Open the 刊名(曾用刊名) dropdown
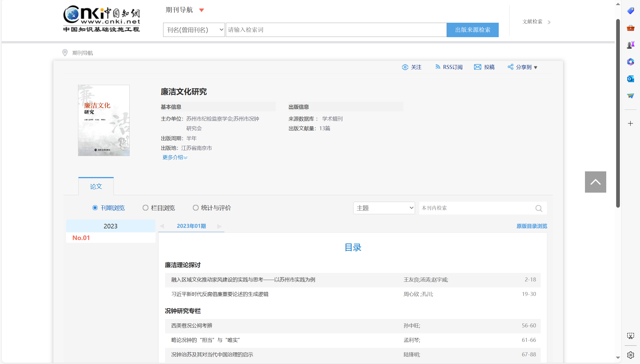640x364 pixels. pos(194,30)
